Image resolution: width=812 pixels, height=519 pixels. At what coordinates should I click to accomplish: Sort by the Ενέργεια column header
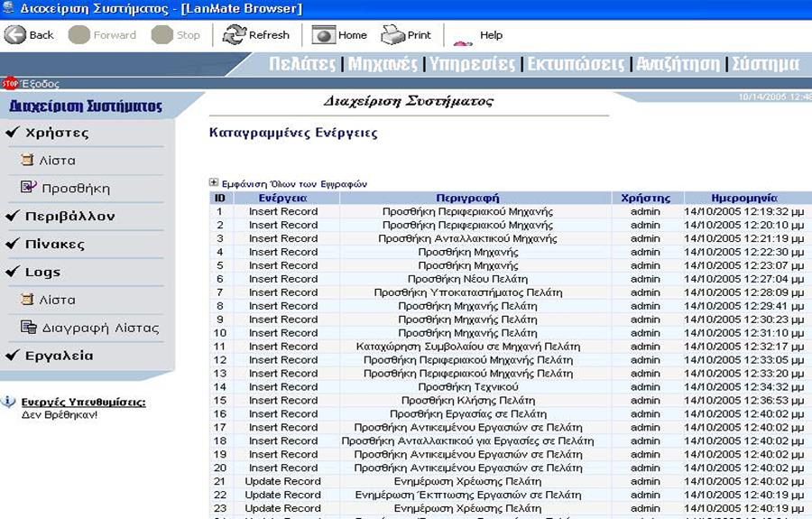[x=282, y=198]
